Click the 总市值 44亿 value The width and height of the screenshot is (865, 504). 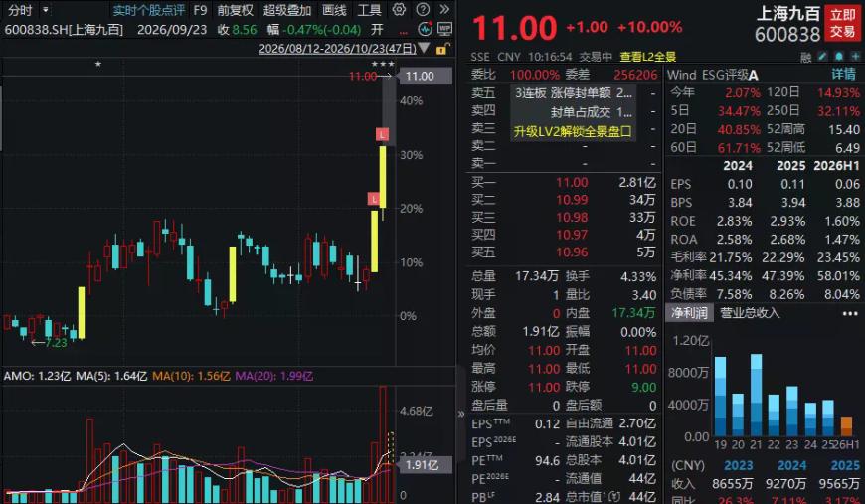(642, 497)
